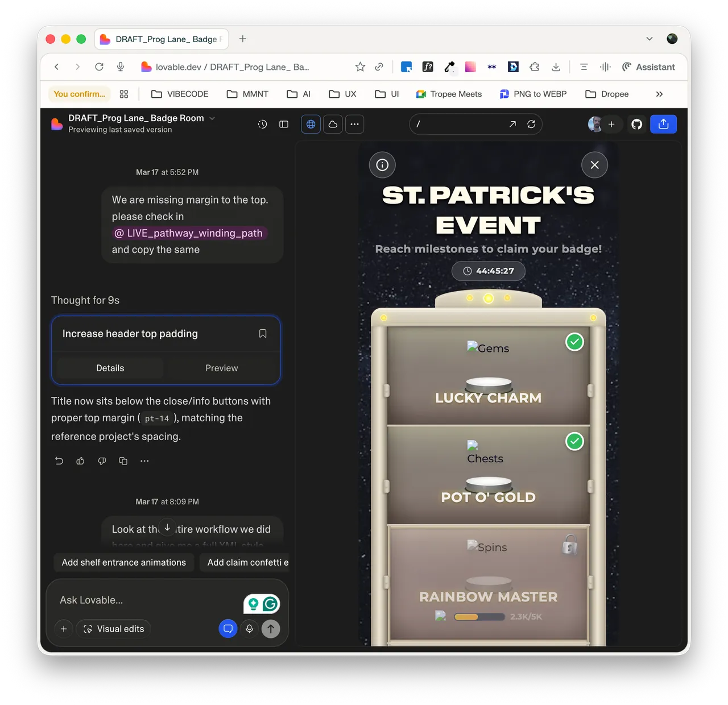Viewport: 728px width, 705px height.
Task: Open the Assistant browser panel
Action: pos(648,67)
